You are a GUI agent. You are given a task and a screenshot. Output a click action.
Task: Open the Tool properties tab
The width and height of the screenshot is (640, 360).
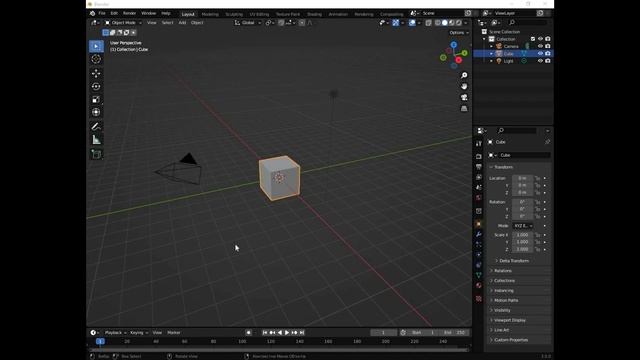tap(479, 144)
